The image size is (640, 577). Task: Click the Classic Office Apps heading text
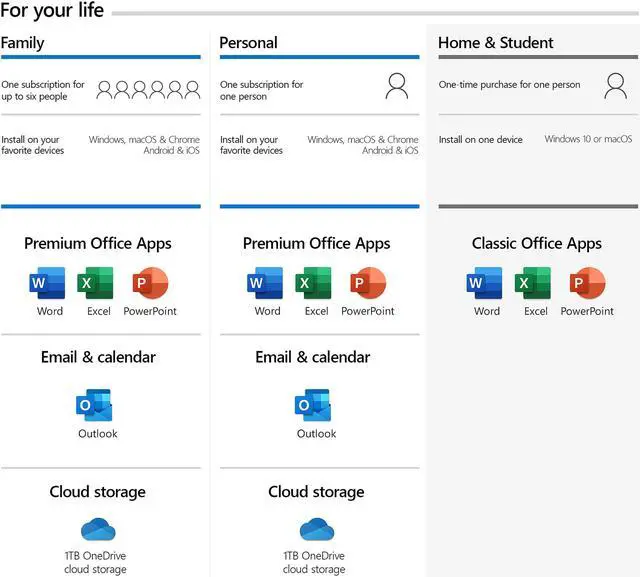click(x=536, y=243)
